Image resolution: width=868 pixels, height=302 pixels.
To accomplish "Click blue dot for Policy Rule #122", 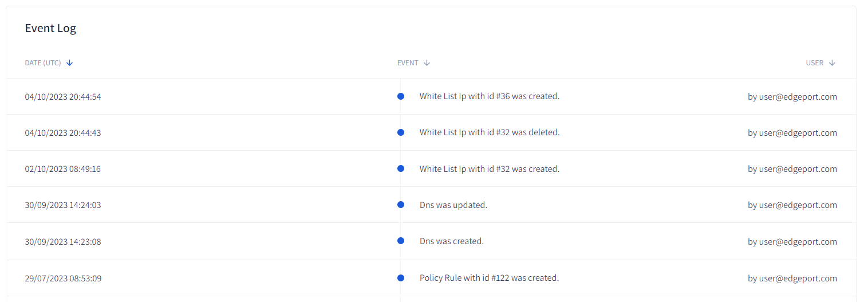I will tap(401, 278).
